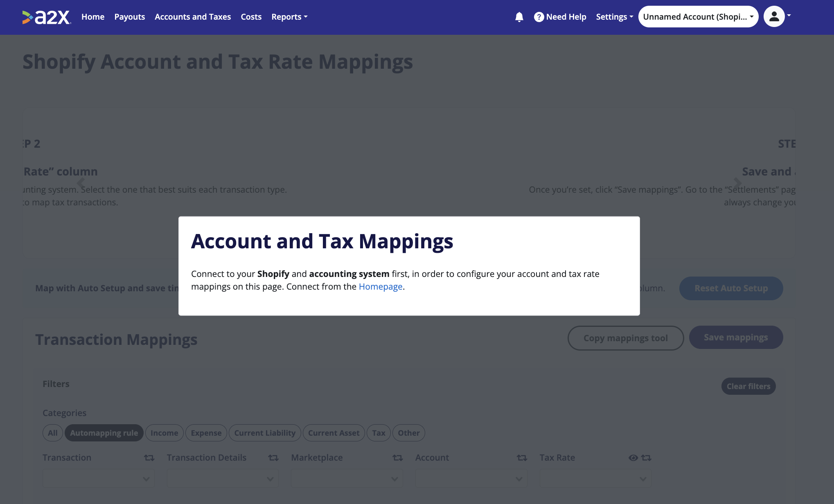Click the carousel next arrow
Image resolution: width=834 pixels, height=504 pixels.
[x=737, y=182]
